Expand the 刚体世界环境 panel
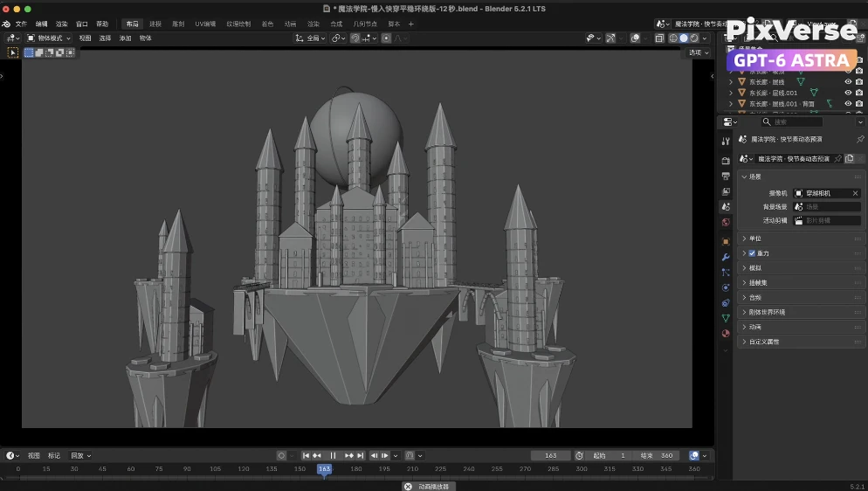Image resolution: width=868 pixels, height=491 pixels. click(x=801, y=312)
